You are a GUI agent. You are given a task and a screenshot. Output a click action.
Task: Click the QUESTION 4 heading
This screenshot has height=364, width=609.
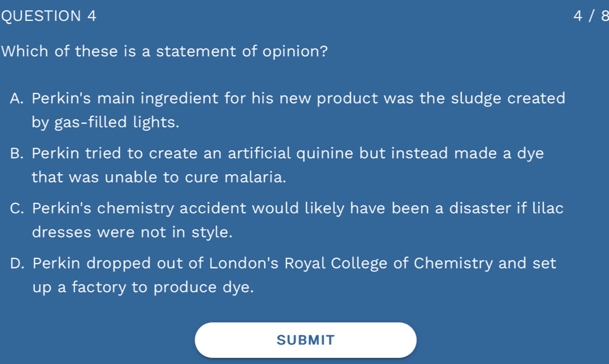pos(48,16)
